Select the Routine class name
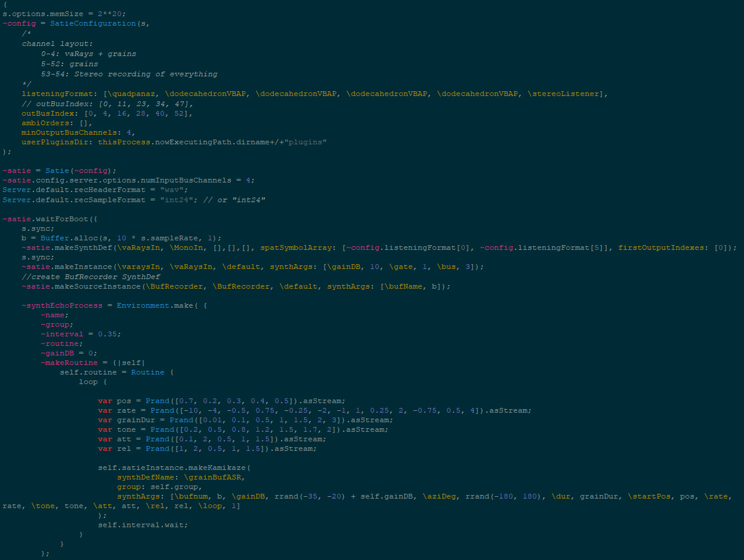This screenshot has width=744, height=560. pos(147,372)
